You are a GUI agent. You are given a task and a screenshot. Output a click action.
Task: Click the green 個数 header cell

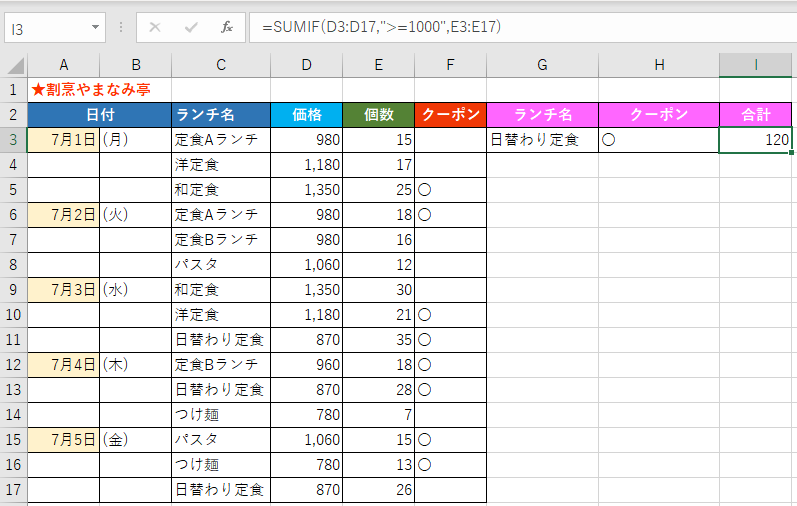coord(379,115)
